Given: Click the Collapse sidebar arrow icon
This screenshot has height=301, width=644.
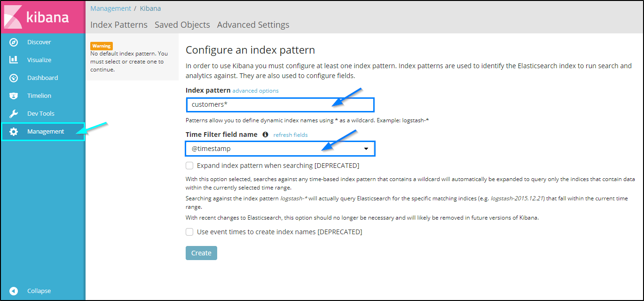Looking at the screenshot, I should tap(14, 291).
